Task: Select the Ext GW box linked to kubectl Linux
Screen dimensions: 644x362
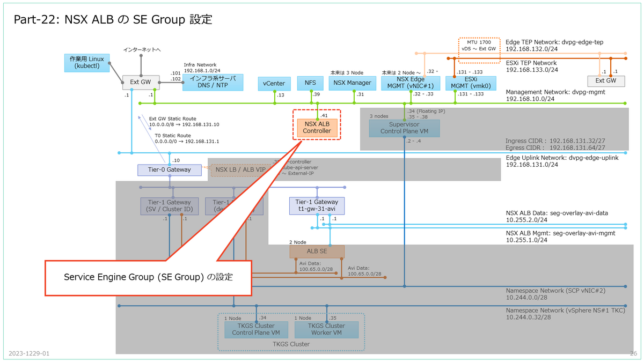Action: point(141,83)
